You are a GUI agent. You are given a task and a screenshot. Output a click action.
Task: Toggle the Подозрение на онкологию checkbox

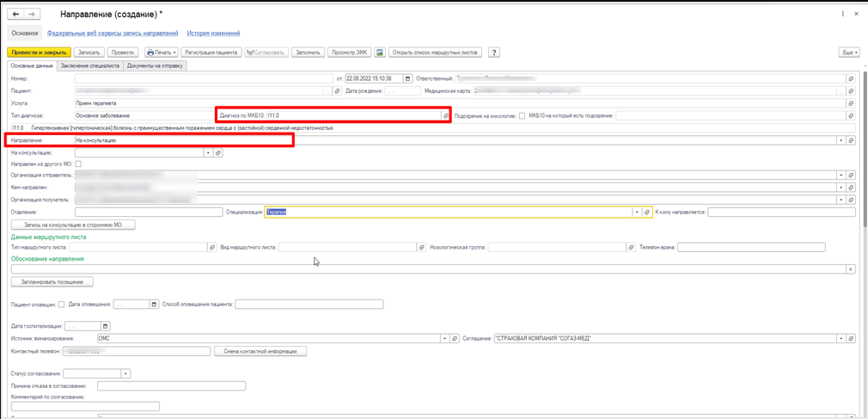pyautogui.click(x=522, y=115)
